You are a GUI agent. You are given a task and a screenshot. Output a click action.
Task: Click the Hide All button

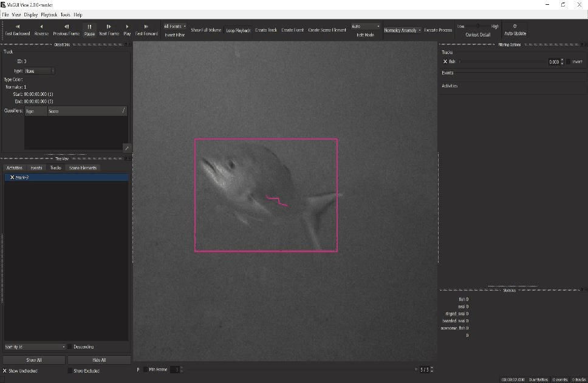tap(99, 360)
